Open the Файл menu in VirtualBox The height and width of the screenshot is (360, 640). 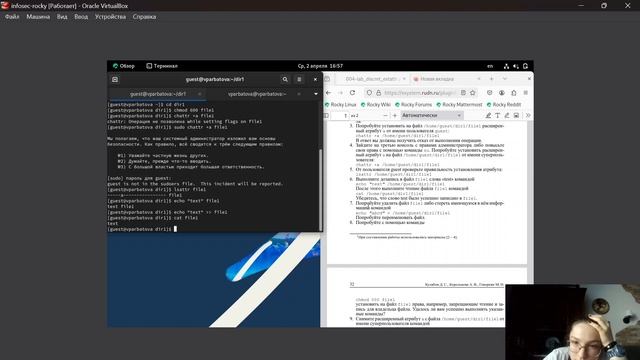coord(12,17)
